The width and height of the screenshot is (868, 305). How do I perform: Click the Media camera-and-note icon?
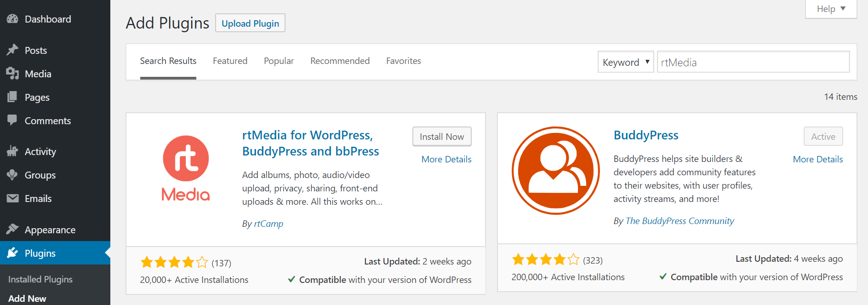pos(12,74)
